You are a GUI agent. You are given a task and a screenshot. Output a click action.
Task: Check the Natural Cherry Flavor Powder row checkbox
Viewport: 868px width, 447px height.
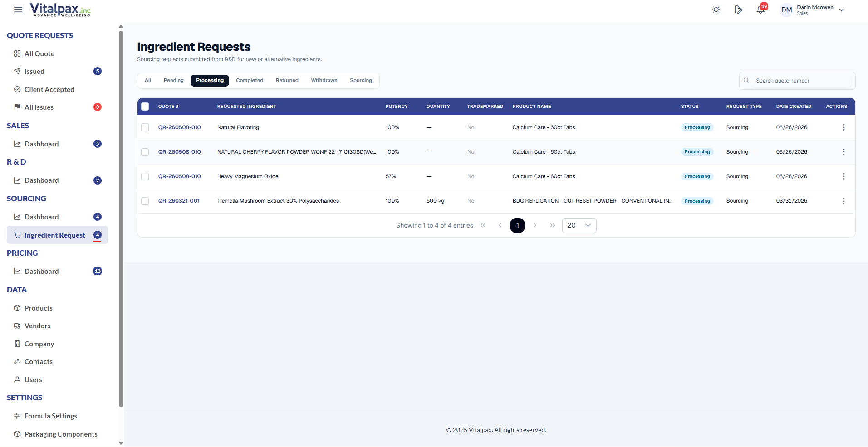coord(145,152)
